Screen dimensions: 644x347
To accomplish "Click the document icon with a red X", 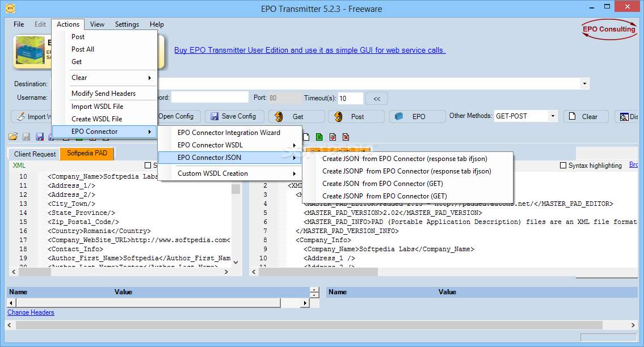I will coord(346,137).
